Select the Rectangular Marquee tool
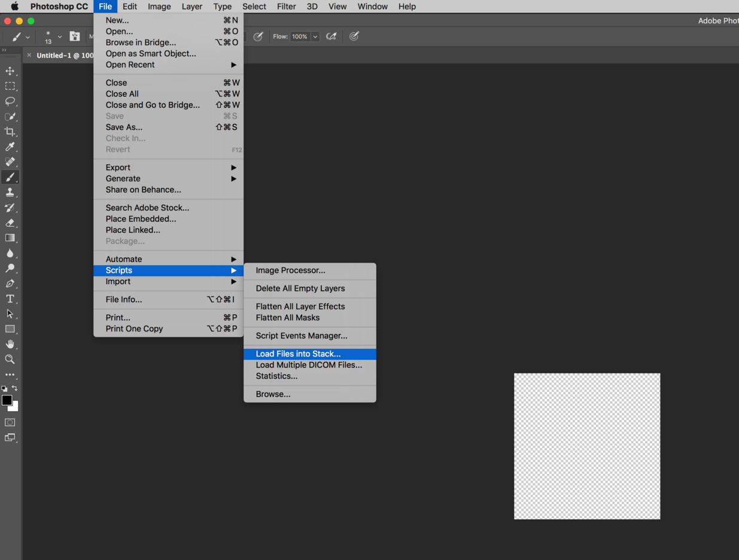 point(10,86)
